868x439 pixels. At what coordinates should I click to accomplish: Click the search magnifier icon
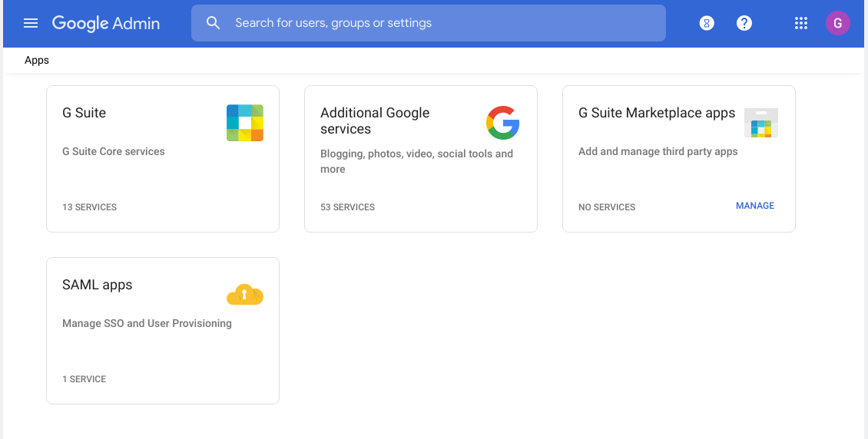pyautogui.click(x=213, y=23)
